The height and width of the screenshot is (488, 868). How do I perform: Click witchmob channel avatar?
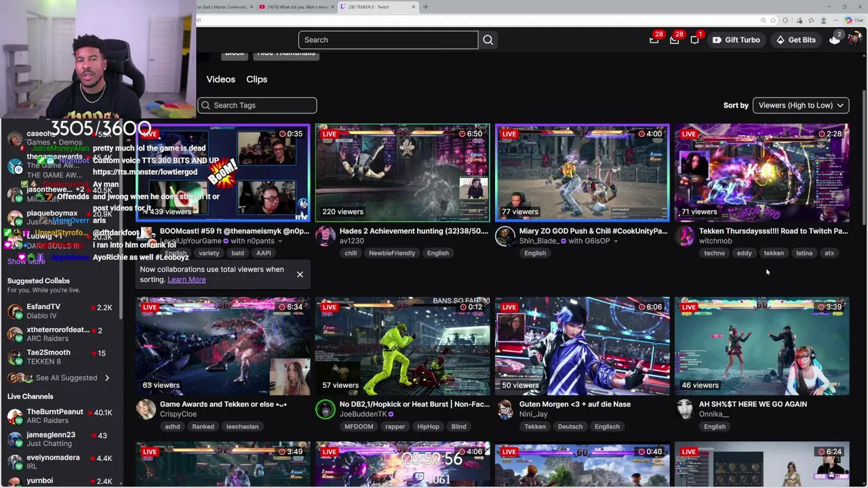pos(685,236)
